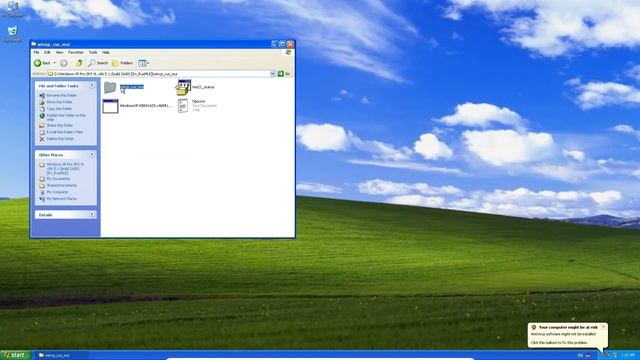This screenshot has height=360, width=640.
Task: Open My Computer from Other Places
Action: click(57, 192)
